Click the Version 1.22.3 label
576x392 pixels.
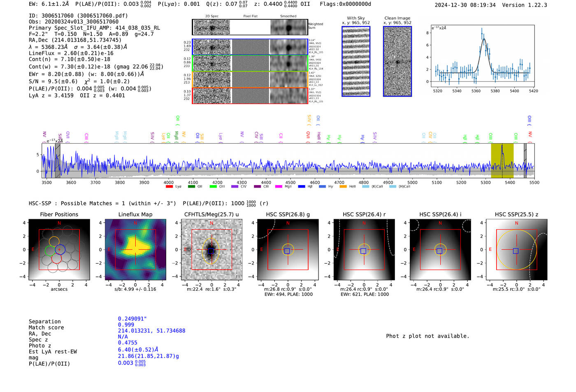pos(525,5)
